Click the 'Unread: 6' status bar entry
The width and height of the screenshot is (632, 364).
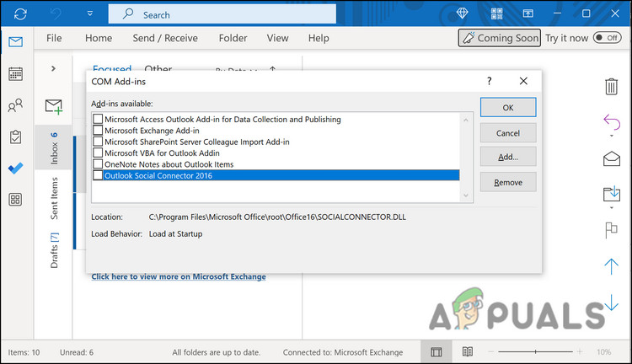pos(77,352)
